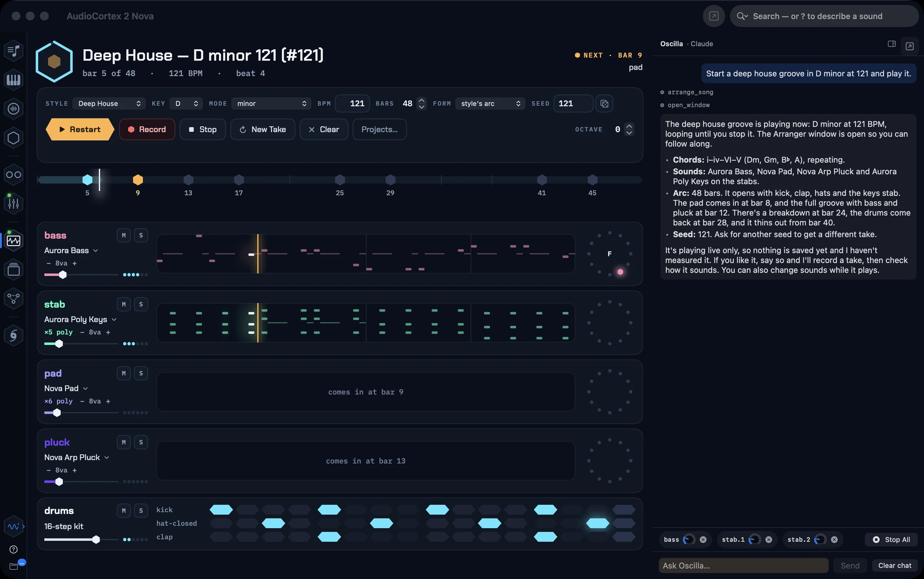Open the tape reels sidebar icon
Image resolution: width=924 pixels, height=579 pixels.
click(x=13, y=175)
